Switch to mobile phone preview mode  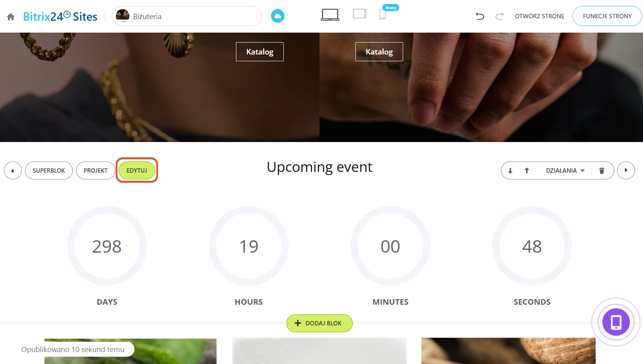pos(382,15)
